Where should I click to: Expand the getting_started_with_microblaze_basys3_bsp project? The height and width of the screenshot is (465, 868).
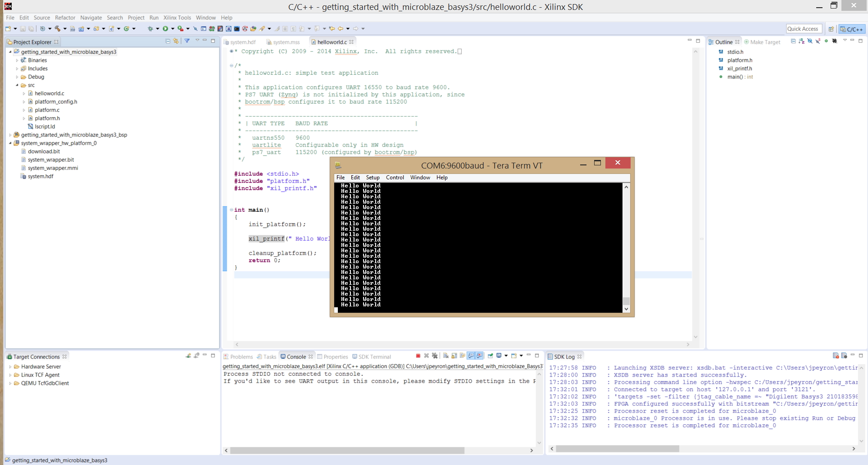[x=10, y=135]
